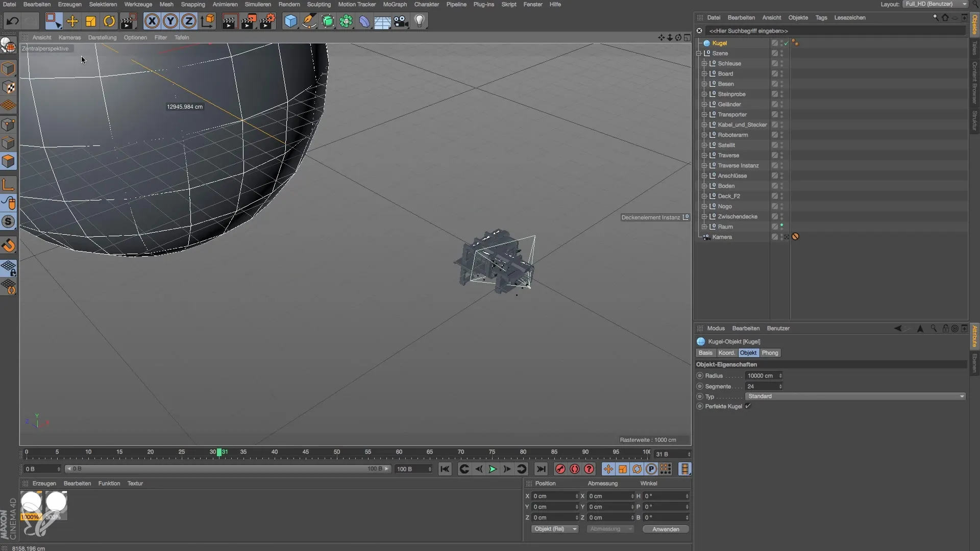
Task: Select the Live Selection tool
Action: (x=53, y=21)
